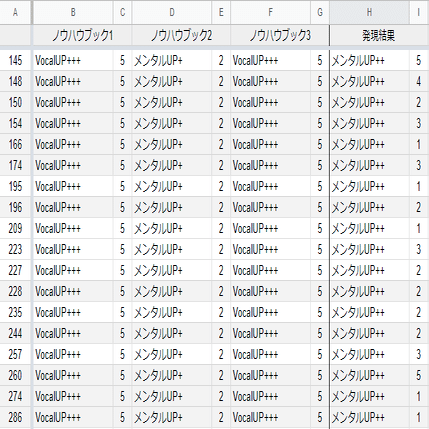Select column D header
This screenshot has width=429, height=429.
coord(172,12)
